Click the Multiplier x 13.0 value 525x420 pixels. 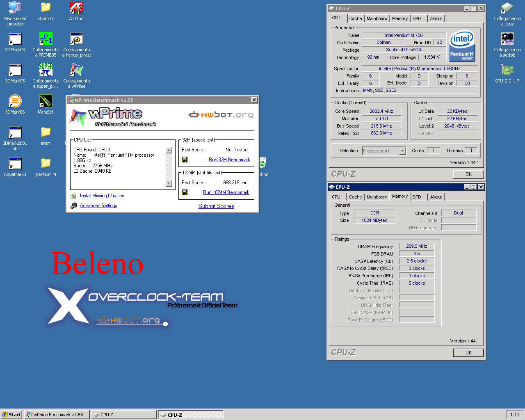[381, 119]
